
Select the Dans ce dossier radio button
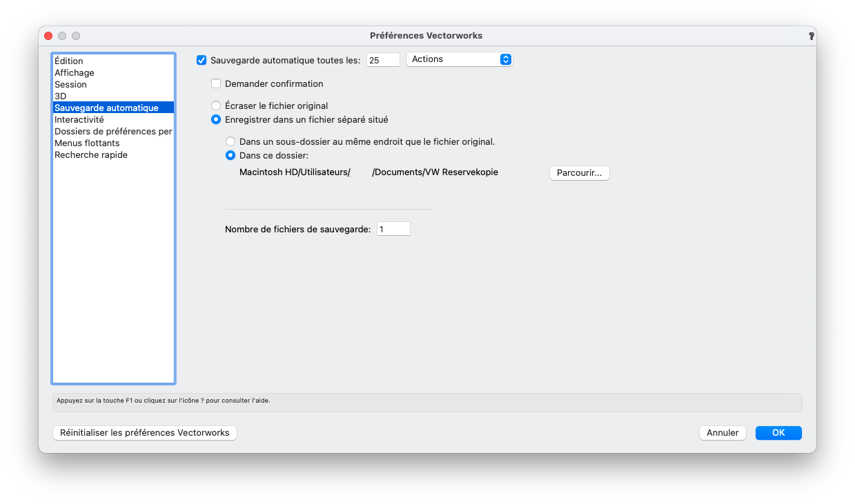pyautogui.click(x=230, y=156)
